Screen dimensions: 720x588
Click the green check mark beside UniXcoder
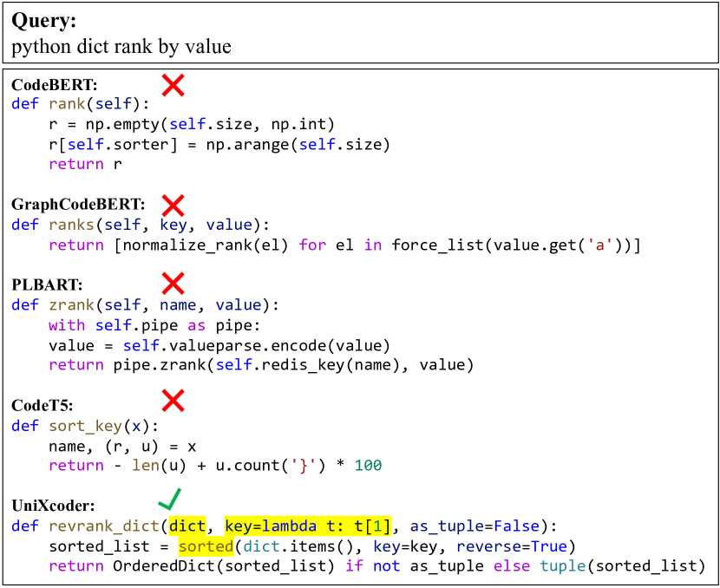pyautogui.click(x=169, y=499)
